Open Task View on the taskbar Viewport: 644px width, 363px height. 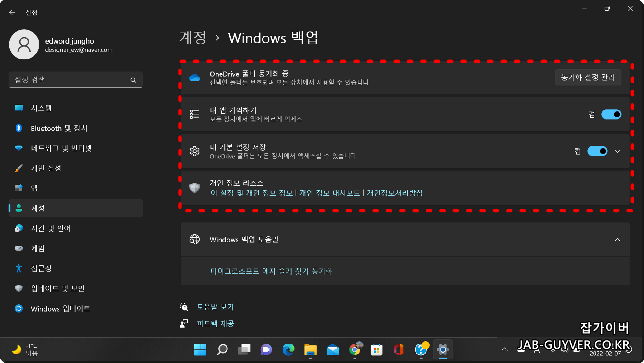[244, 349]
